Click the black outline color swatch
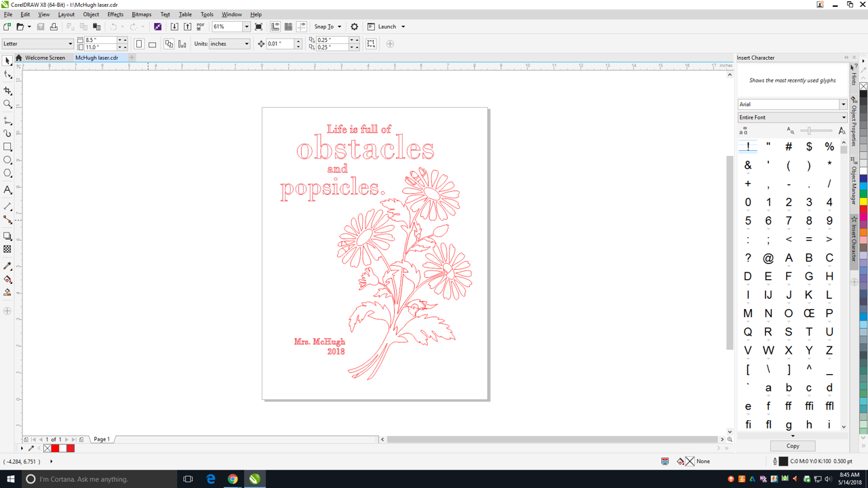The width and height of the screenshot is (868, 488). tap(783, 462)
